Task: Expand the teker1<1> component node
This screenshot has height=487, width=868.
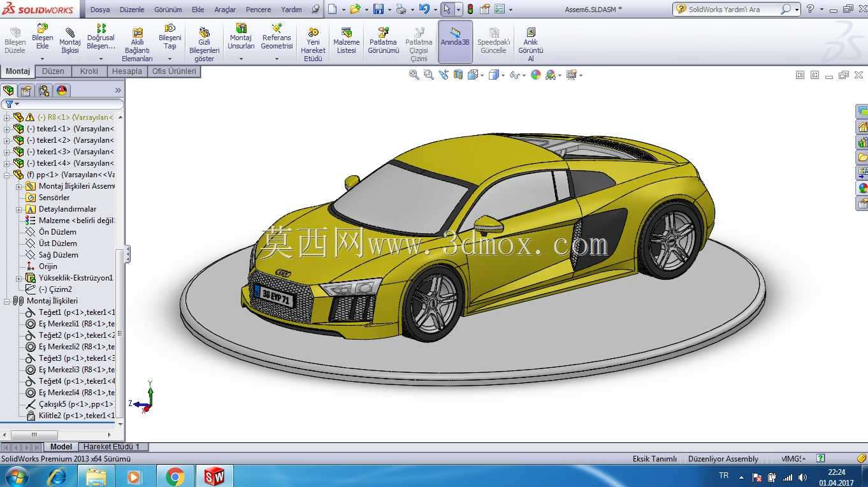Action: 7,129
